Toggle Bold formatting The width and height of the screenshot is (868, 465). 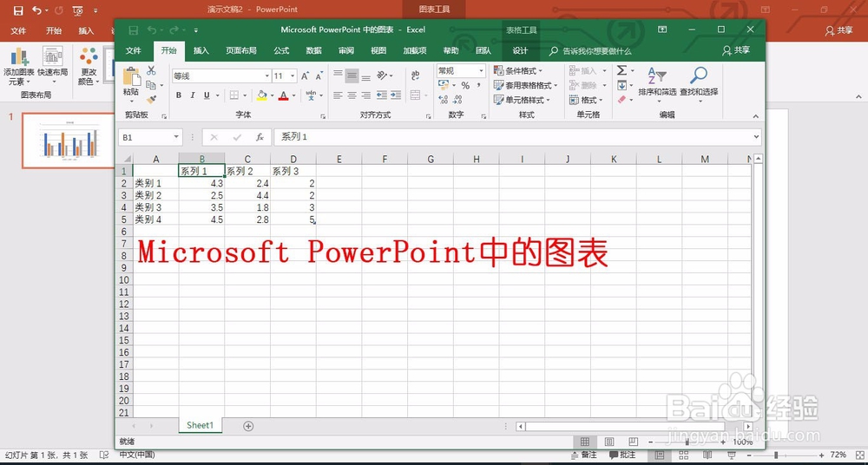point(179,95)
